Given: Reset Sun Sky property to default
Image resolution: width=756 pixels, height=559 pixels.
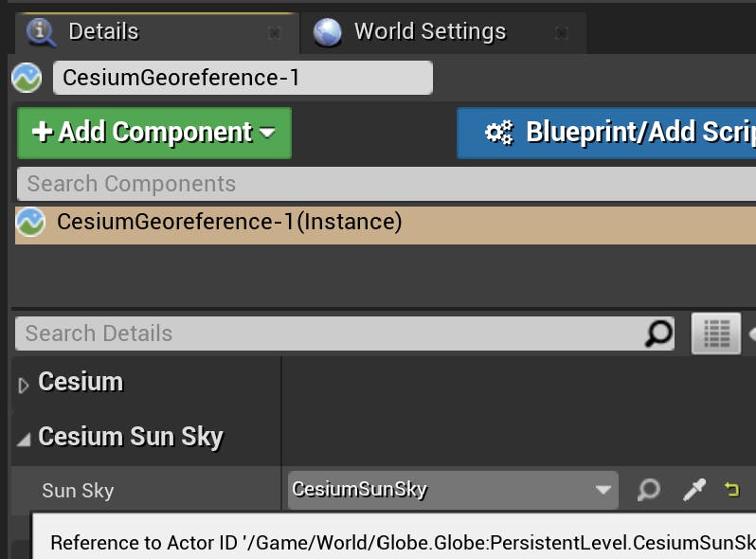Looking at the screenshot, I should [731, 490].
